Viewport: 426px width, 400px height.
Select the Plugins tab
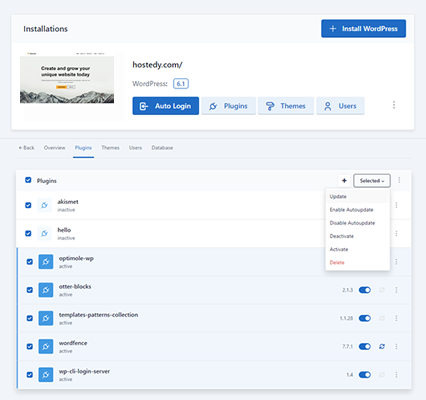83,148
